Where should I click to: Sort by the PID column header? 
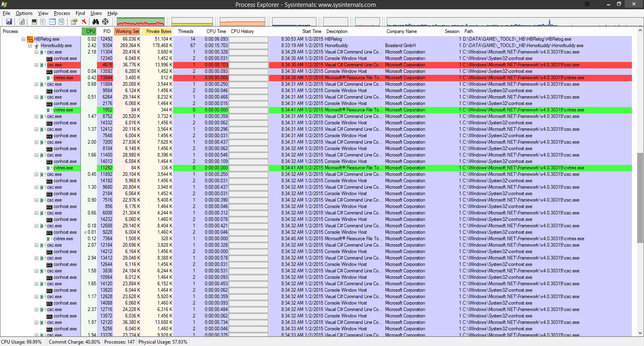coord(105,31)
